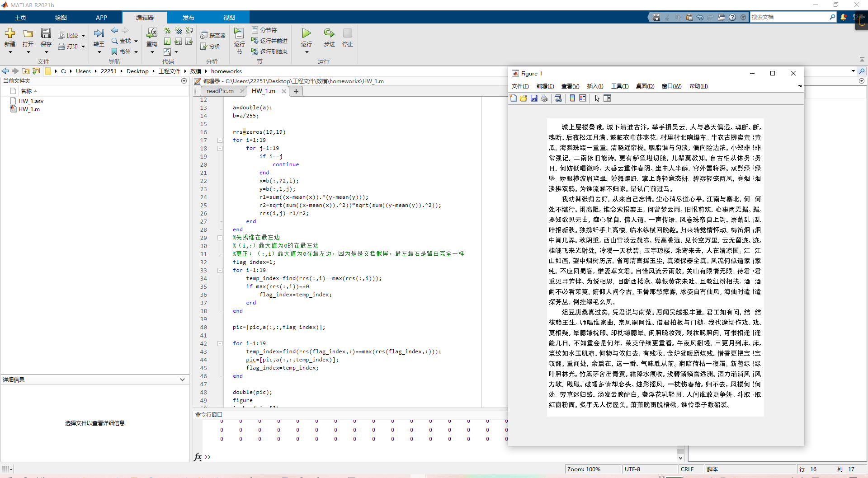Viewport: 868px width, 478px height.
Task: Click the Save icon in Figure 1 toolbar
Action: 534,98
